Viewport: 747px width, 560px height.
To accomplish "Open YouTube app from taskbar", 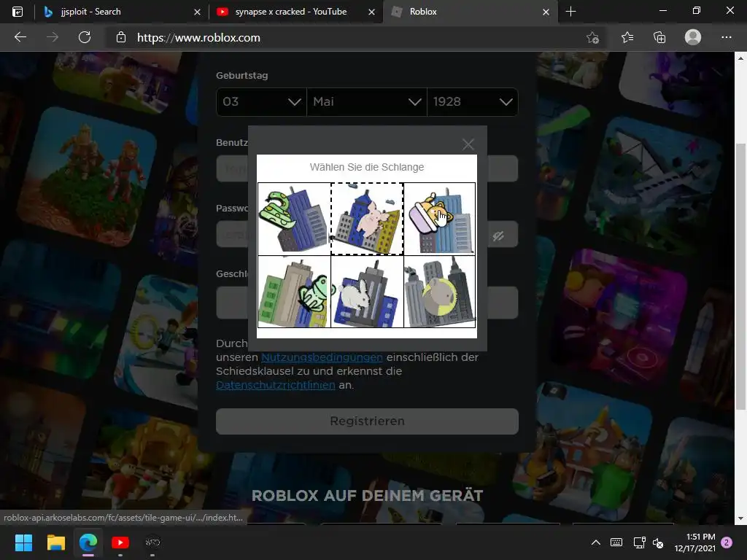I will (120, 542).
